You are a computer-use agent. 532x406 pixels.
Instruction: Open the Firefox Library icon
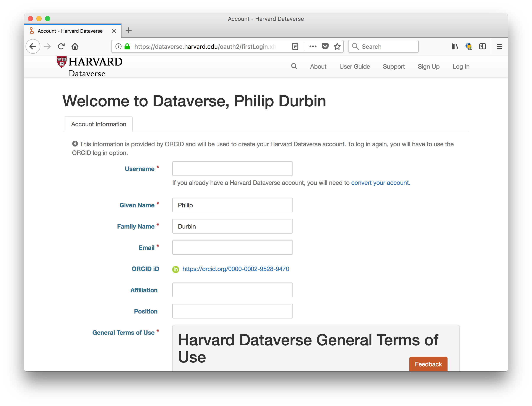(455, 46)
